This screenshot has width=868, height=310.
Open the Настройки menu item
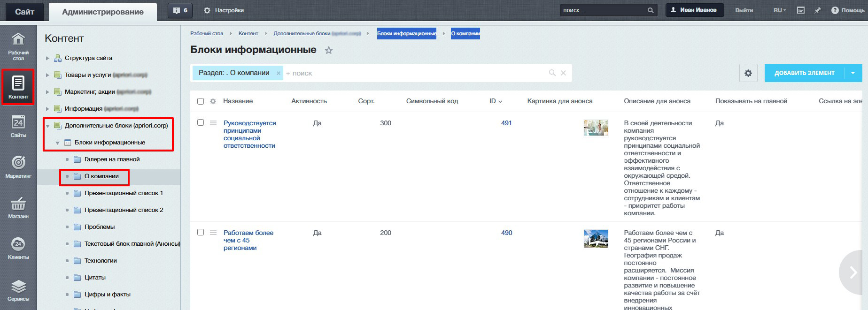pos(224,10)
